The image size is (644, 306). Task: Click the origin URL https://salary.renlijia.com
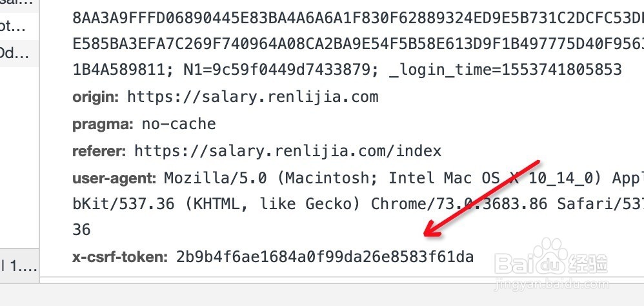coord(252,97)
